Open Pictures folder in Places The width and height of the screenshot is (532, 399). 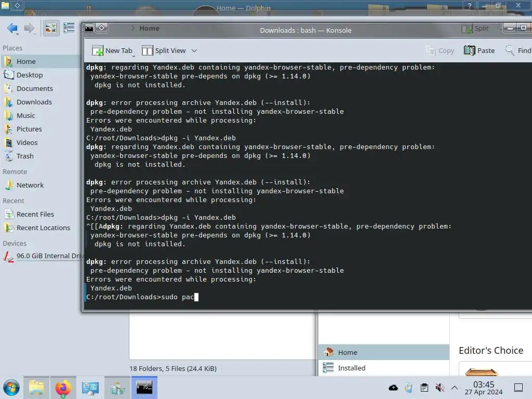point(41,129)
